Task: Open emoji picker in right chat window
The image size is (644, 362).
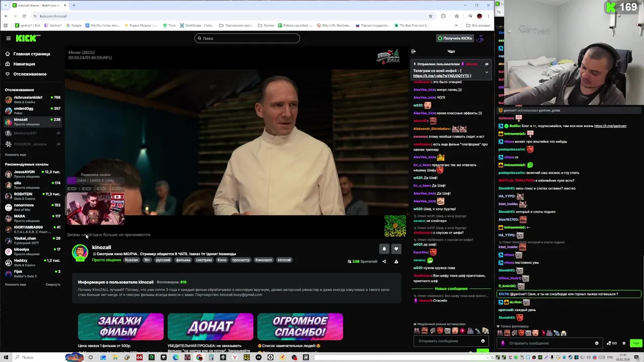Action: [x=597, y=343]
